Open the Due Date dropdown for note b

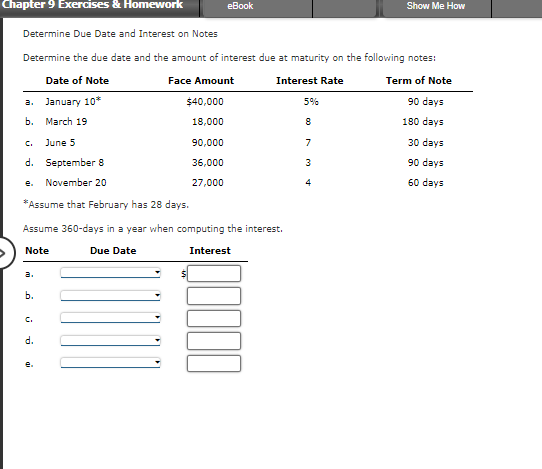pos(111,296)
